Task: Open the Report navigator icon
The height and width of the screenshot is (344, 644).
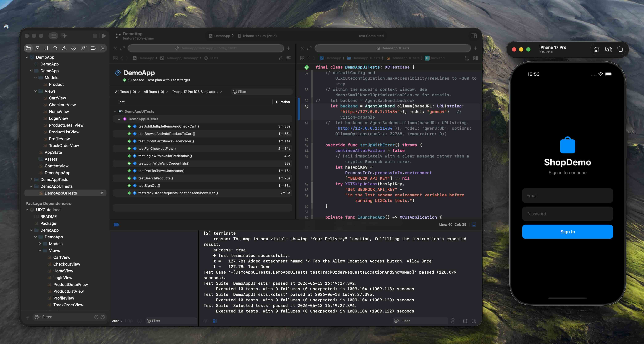Action: [x=103, y=48]
